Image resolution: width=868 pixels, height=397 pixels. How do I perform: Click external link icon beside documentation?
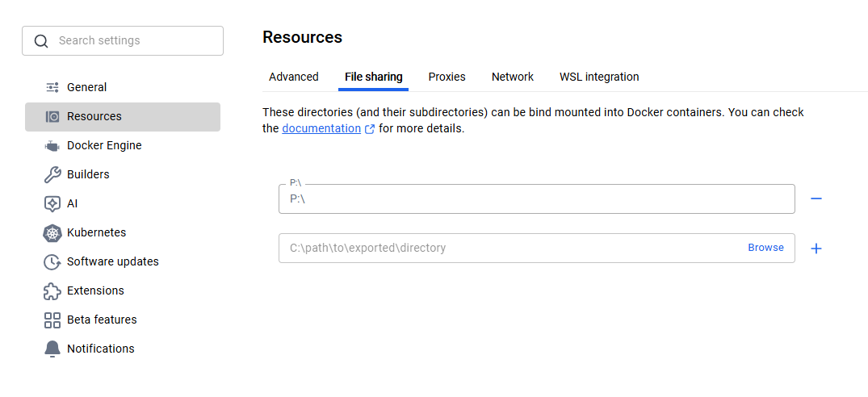[370, 129]
